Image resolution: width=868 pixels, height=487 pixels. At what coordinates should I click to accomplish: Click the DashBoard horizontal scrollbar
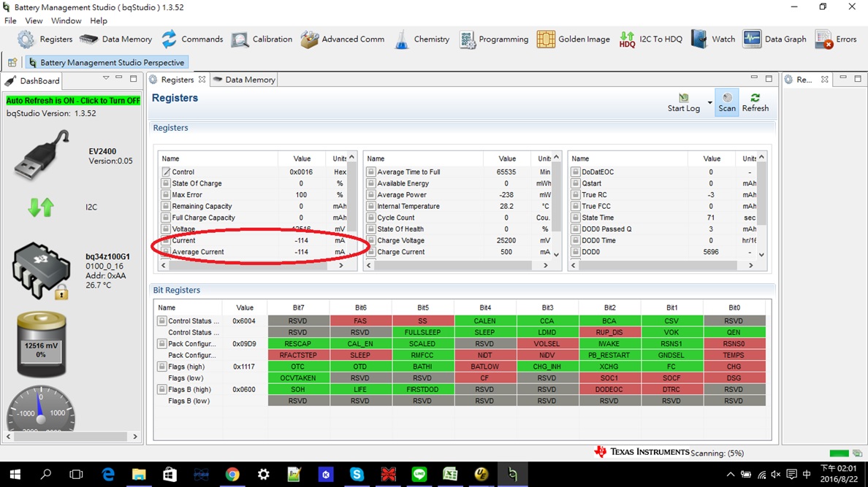[x=70, y=437]
